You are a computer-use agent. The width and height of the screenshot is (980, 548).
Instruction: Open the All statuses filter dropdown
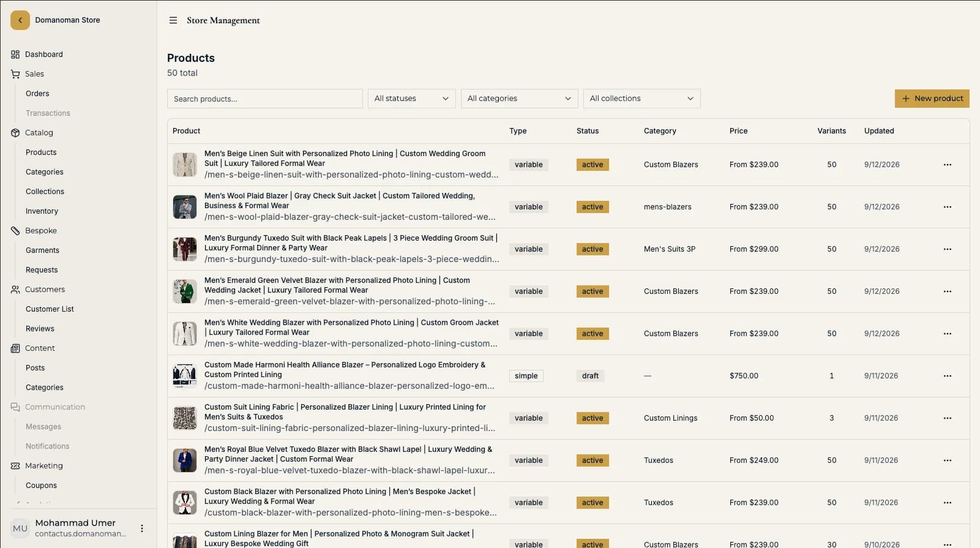pyautogui.click(x=411, y=99)
